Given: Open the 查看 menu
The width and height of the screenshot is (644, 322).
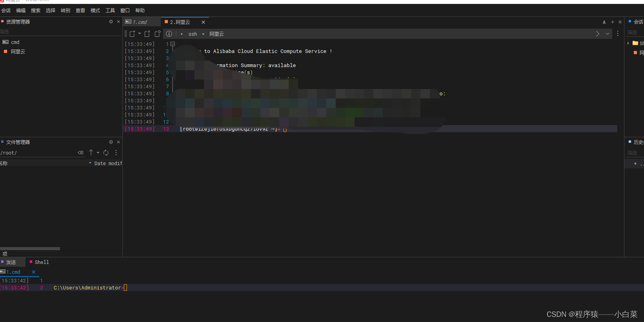Looking at the screenshot, I should click(80, 11).
